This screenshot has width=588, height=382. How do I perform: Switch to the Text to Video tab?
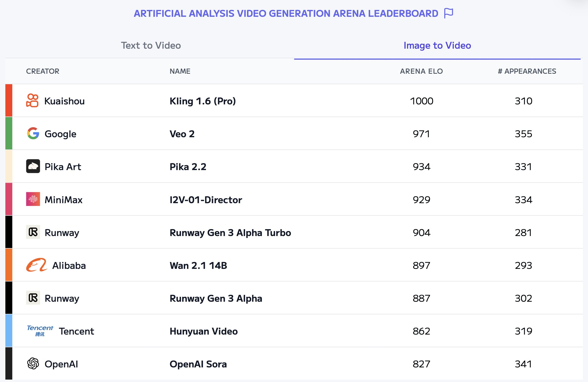click(x=151, y=45)
